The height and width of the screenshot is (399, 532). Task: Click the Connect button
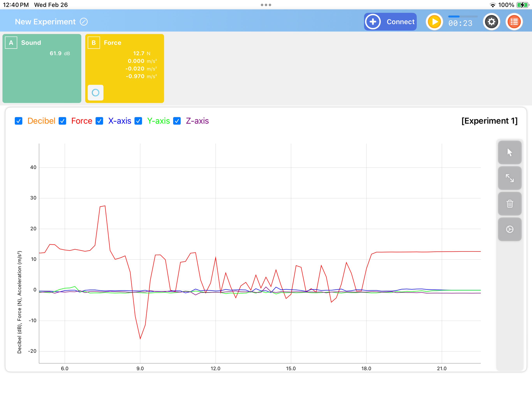390,22
